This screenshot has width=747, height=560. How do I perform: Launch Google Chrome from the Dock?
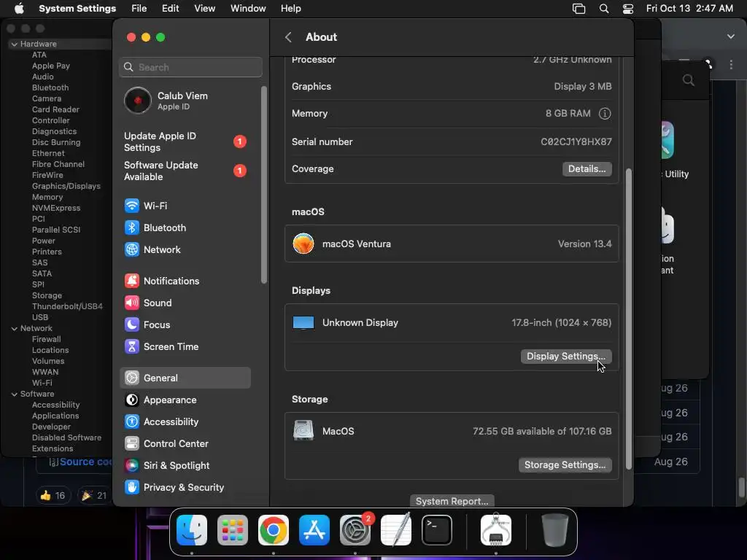pyautogui.click(x=274, y=530)
